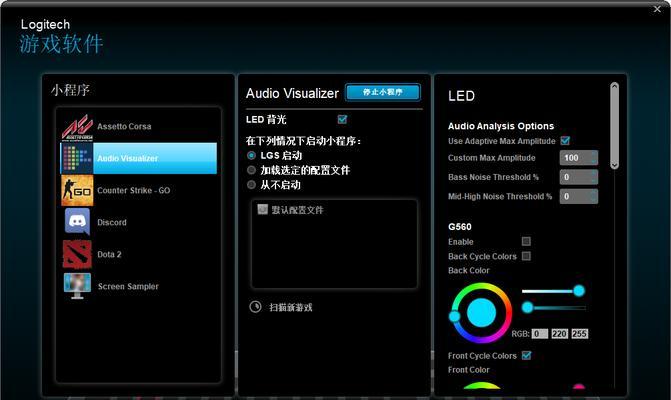Select the Assetto Corsa list entry text
This screenshot has width=671, height=400.
click(124, 127)
